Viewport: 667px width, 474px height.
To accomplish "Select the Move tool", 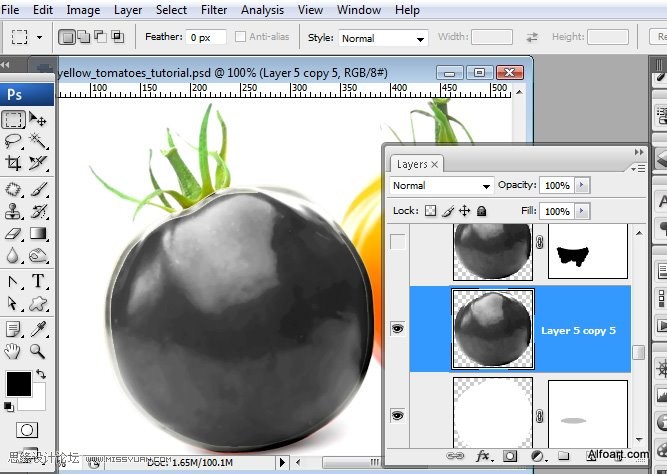I will coord(38,119).
